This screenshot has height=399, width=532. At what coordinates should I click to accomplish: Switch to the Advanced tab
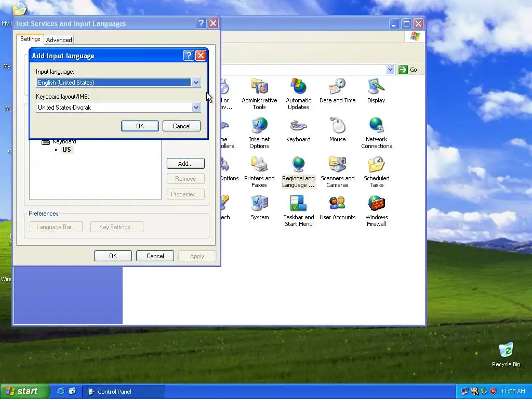pyautogui.click(x=59, y=39)
